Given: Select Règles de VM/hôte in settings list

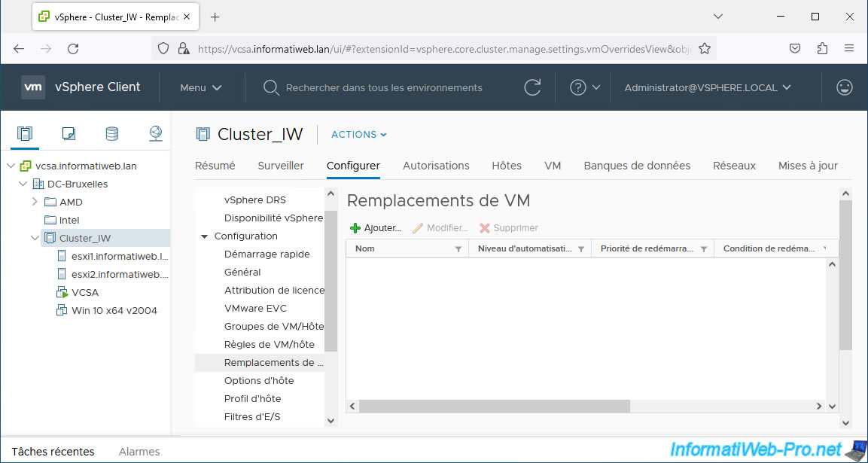Looking at the screenshot, I should click(x=269, y=344).
